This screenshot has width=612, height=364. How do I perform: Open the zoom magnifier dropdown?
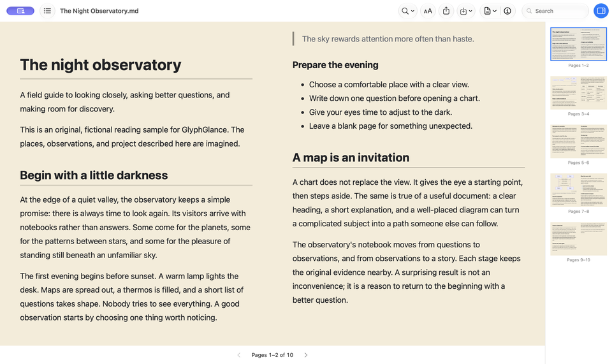(408, 11)
